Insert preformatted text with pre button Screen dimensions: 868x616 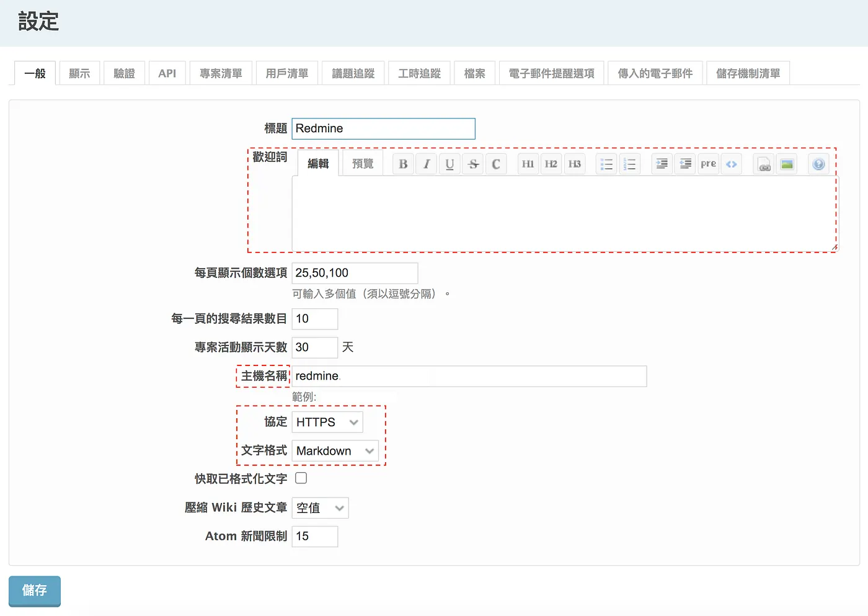tap(708, 164)
